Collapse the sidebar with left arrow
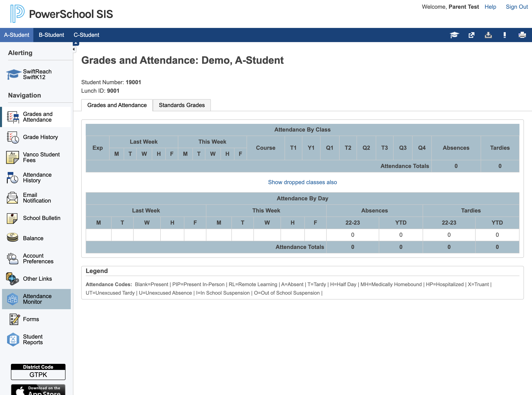 [x=74, y=49]
